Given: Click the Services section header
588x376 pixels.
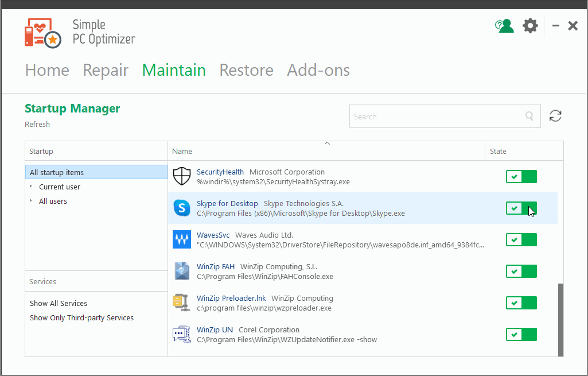Looking at the screenshot, I should (96, 281).
